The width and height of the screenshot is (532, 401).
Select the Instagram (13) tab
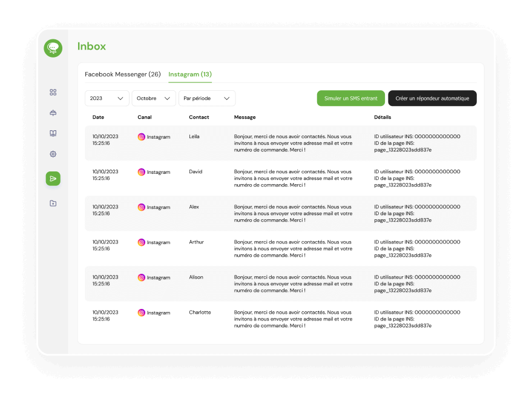190,75
